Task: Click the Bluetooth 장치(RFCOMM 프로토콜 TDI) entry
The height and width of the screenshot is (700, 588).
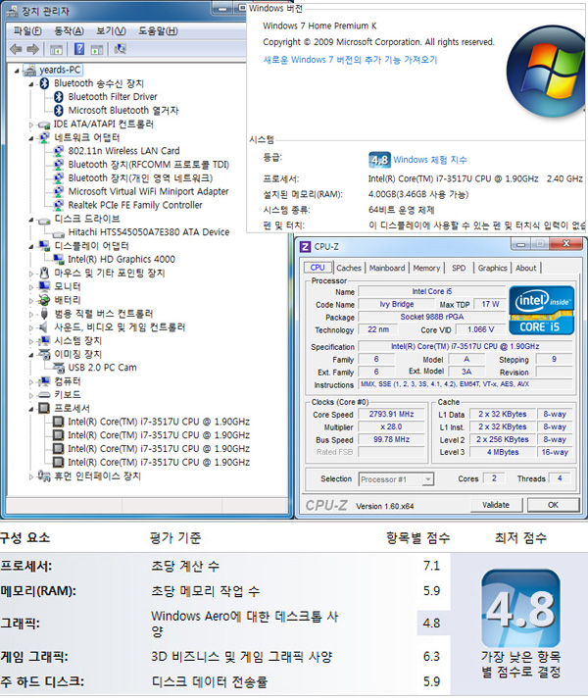Action: (x=148, y=165)
